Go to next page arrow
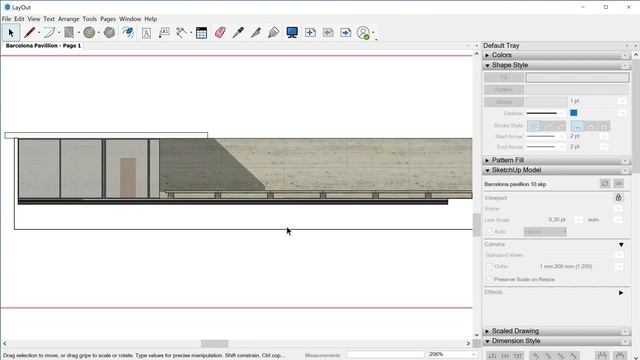 pyautogui.click(x=346, y=33)
